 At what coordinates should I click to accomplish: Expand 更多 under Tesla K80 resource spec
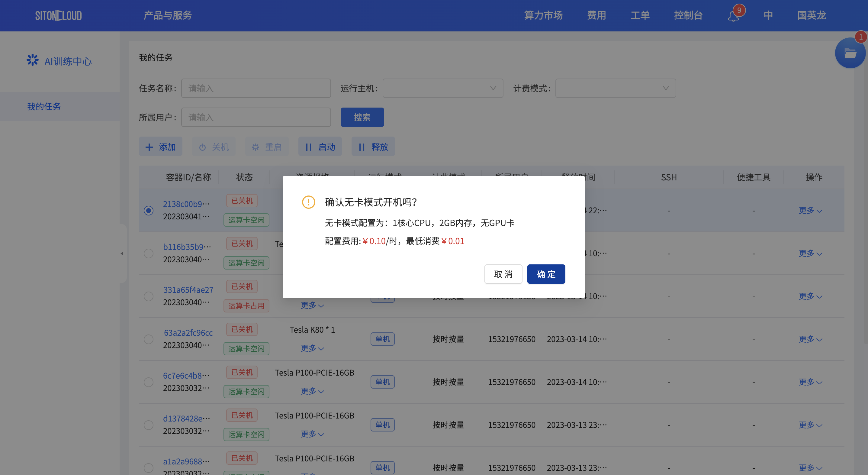(312, 348)
